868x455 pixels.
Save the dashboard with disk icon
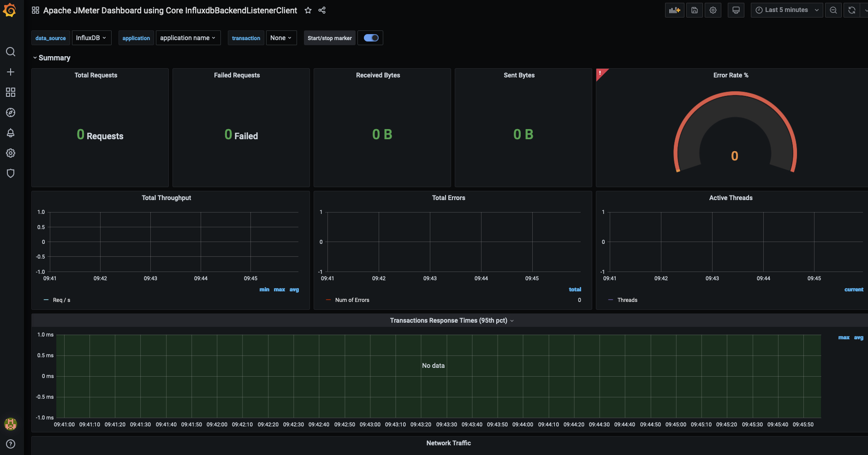[x=695, y=10]
